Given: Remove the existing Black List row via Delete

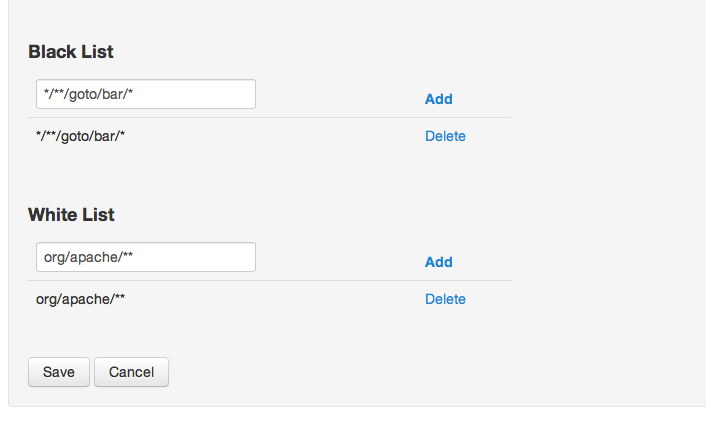Looking at the screenshot, I should (x=445, y=136).
